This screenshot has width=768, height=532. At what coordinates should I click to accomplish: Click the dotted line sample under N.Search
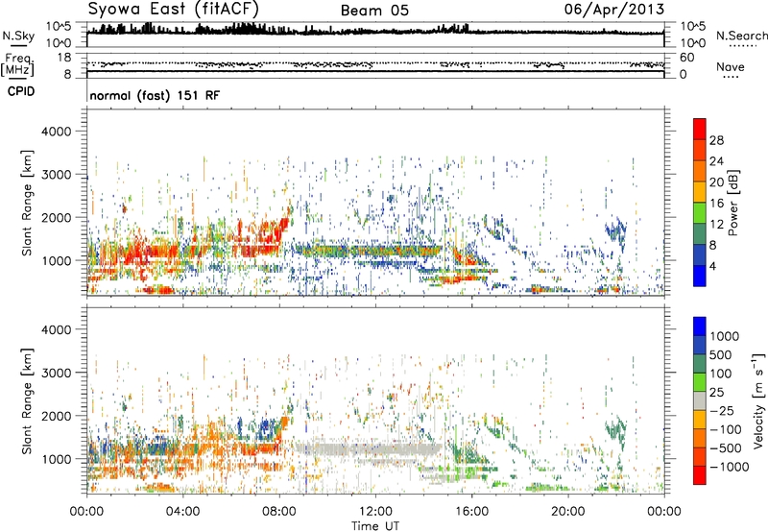click(x=742, y=46)
